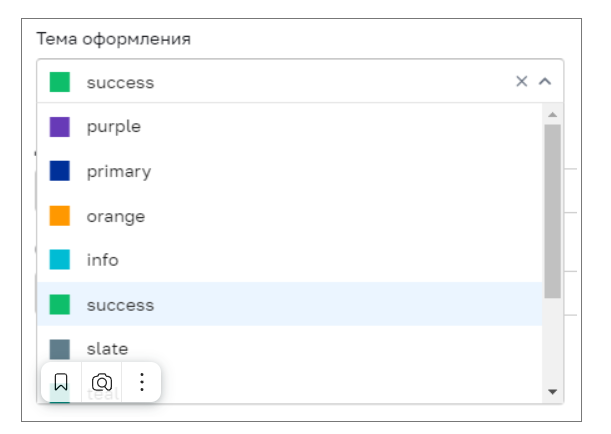The image size is (611, 434).
Task: Select the info theme option
Action: coord(290,260)
